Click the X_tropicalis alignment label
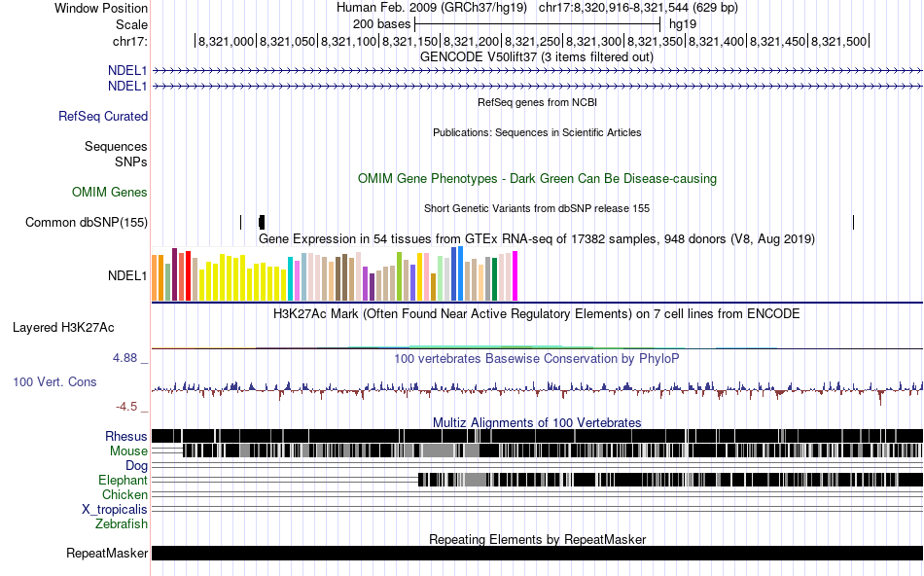The height and width of the screenshot is (576, 924). tap(115, 510)
